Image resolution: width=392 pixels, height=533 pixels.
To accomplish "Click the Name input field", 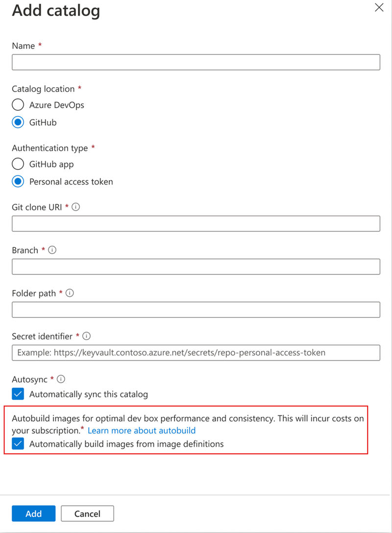I will click(x=196, y=62).
